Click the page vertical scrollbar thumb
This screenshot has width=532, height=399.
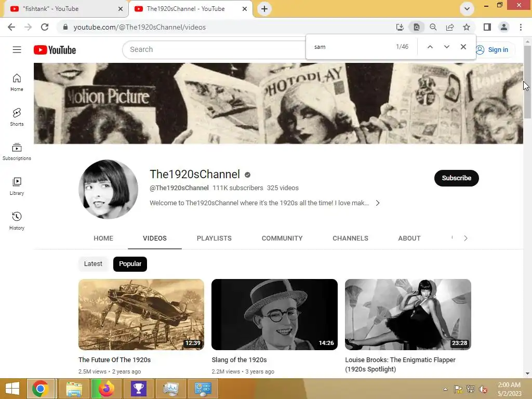tap(527, 82)
